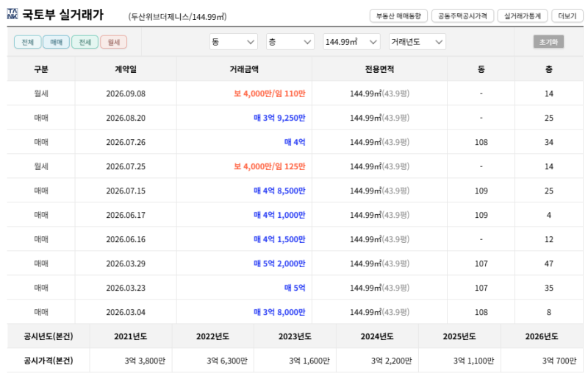This screenshot has height=379, width=588.
Task: Click contract date 2026.06.16
Action: click(126, 239)
